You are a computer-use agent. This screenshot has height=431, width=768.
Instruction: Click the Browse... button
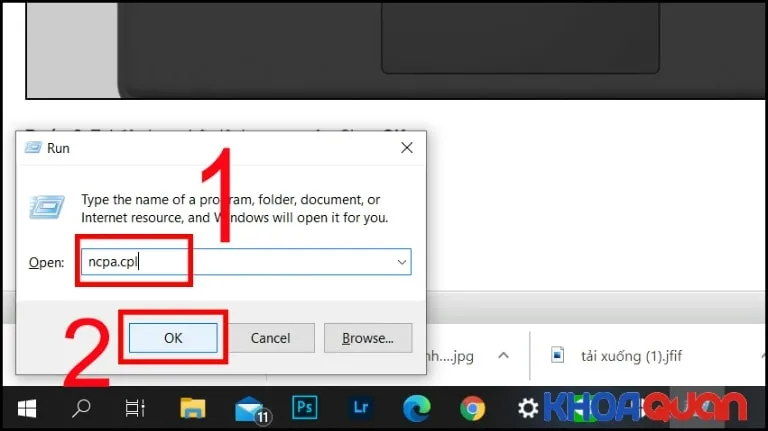pos(368,338)
